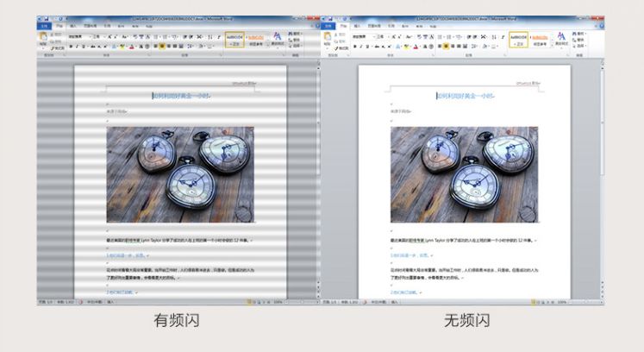The width and height of the screenshot is (644, 352).
Task: Click the red font color icon in left Word window
Action: click(131, 47)
